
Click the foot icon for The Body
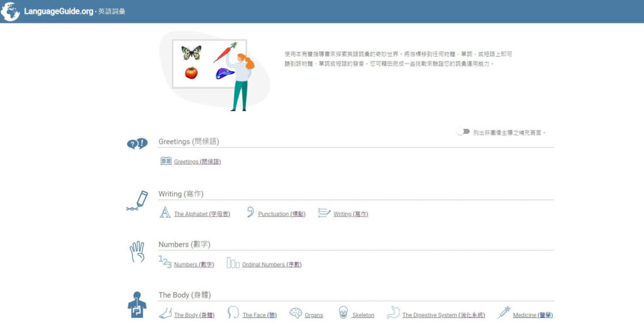click(165, 313)
